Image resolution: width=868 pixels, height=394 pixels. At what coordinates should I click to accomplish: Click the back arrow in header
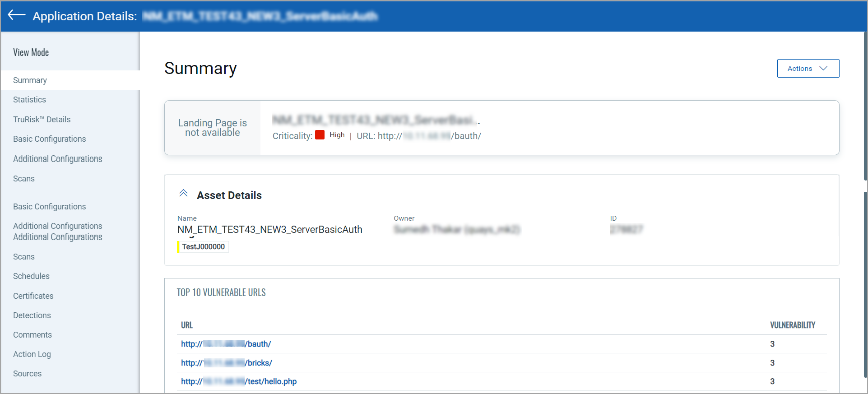coord(17,15)
